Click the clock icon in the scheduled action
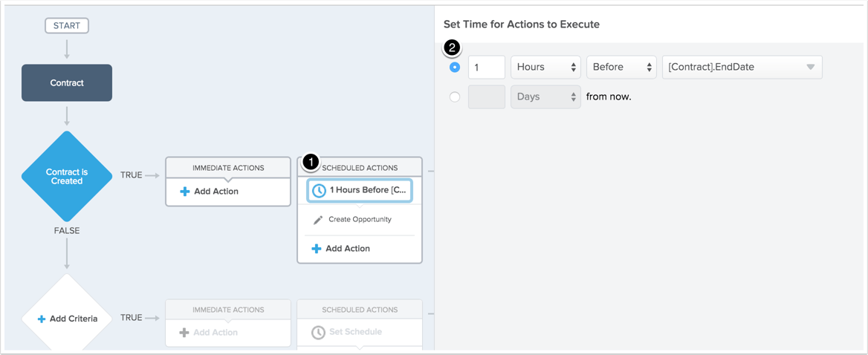 point(320,191)
